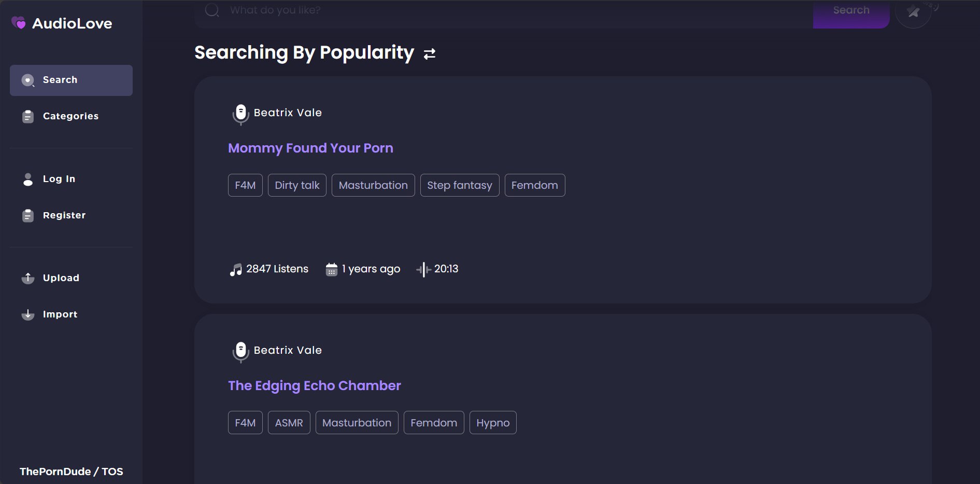Toggle the search sort mode arrows icon
Screen dimensions: 980x484
[430, 53]
